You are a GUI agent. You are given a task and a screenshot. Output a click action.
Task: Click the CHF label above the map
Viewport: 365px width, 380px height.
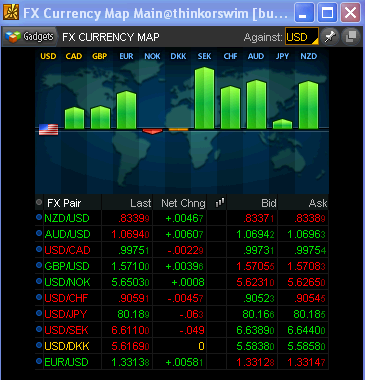[230, 56]
